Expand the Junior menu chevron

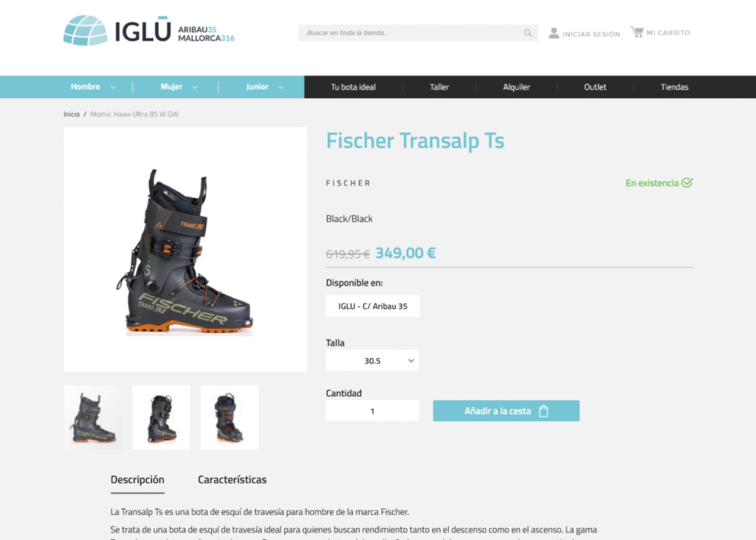[x=281, y=87]
